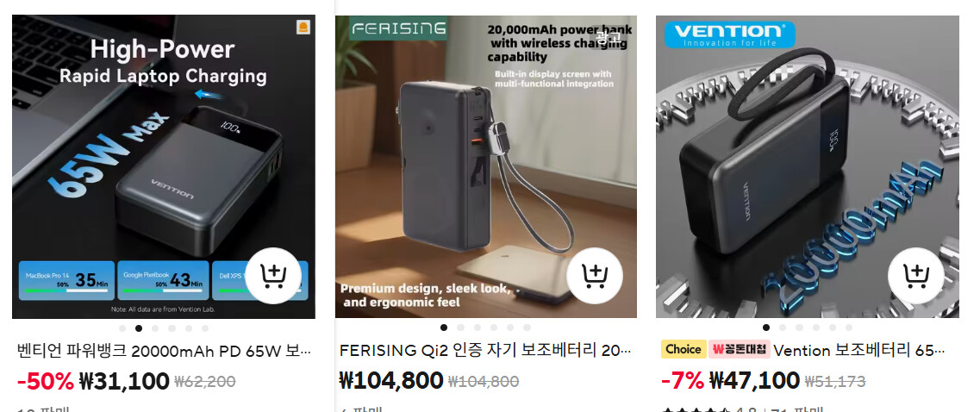Open the Vention 보조배터리 65 product title
This screenshot has width=980, height=412.
point(858,351)
